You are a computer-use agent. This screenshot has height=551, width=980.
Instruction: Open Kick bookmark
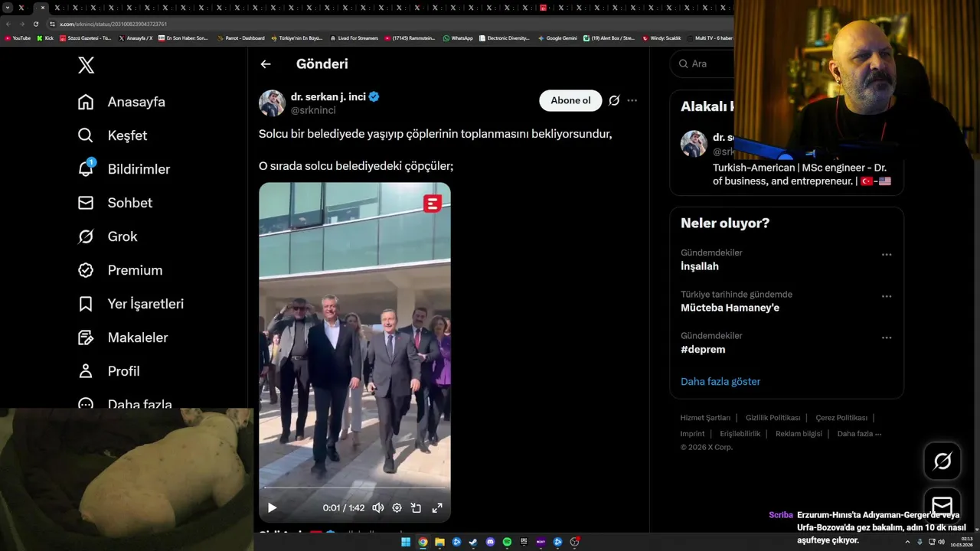45,37
